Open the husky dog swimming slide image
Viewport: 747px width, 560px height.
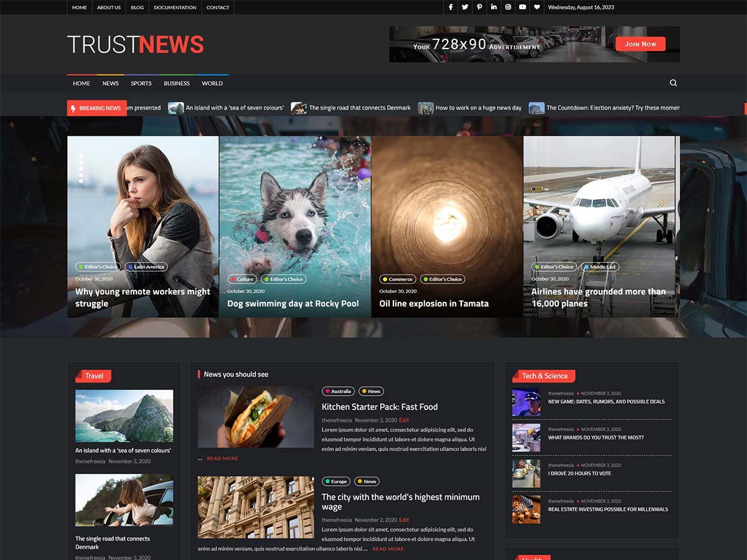pyautogui.click(x=295, y=205)
